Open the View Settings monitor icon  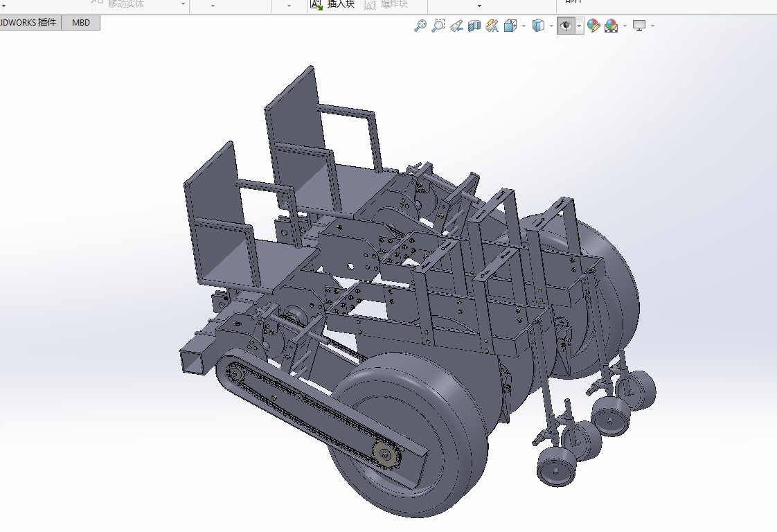tap(639, 26)
